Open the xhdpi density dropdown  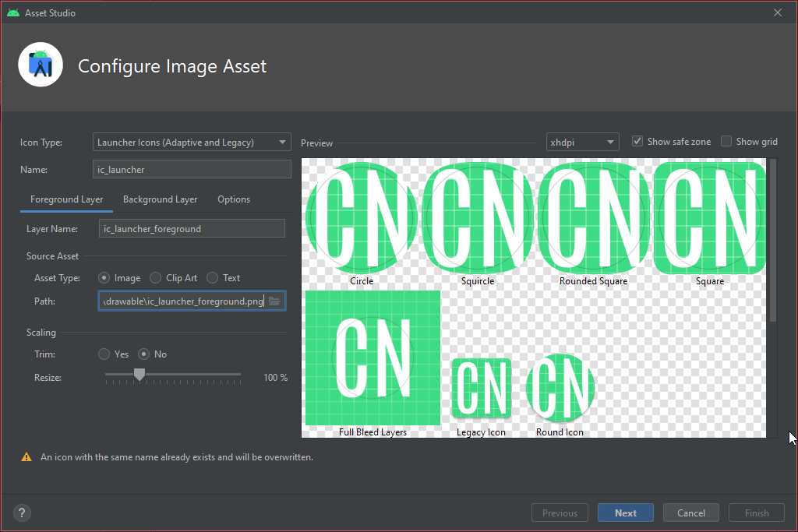pos(583,142)
